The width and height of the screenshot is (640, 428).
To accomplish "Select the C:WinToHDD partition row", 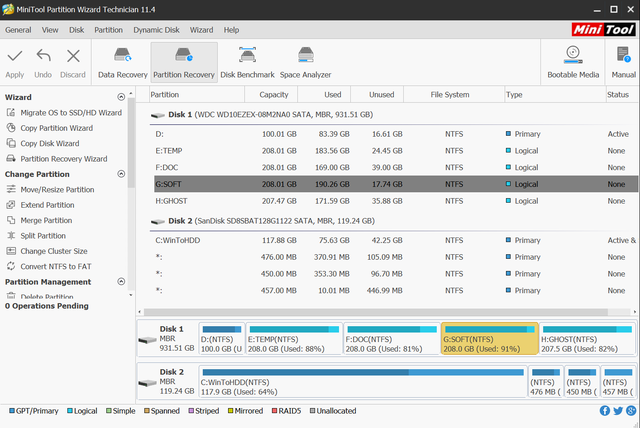I will pyautogui.click(x=396, y=241).
